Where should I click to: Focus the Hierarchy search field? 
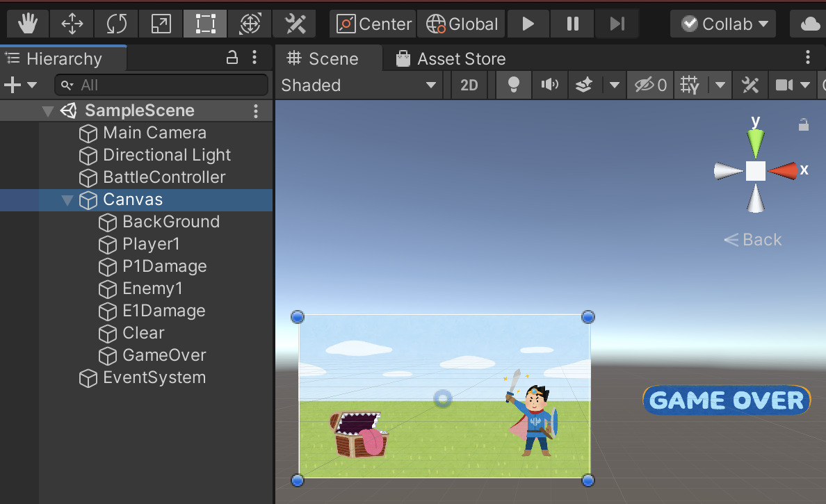point(161,85)
